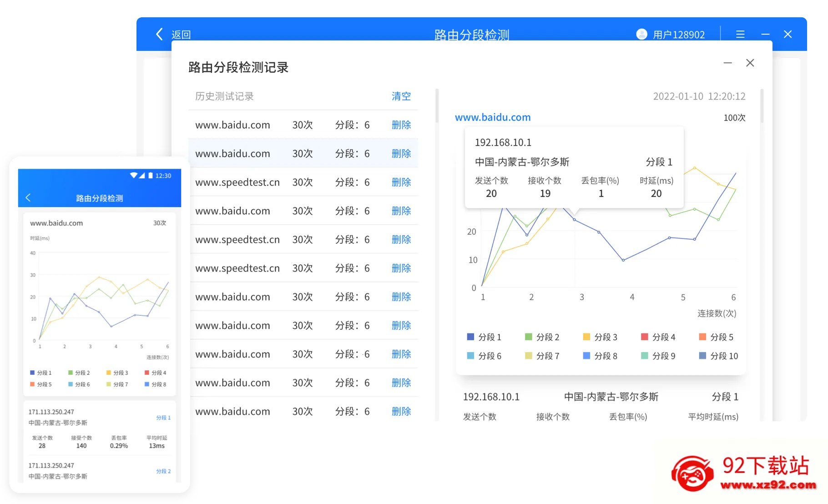Click the scrollbar on the detail panel
Screen dimensions: 828x504
click(x=762, y=106)
